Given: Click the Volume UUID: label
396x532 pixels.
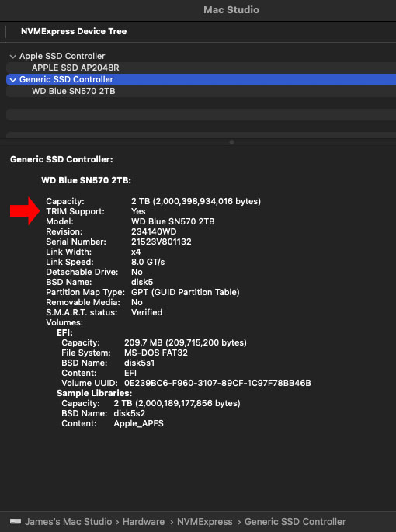Looking at the screenshot, I should click(89, 384).
